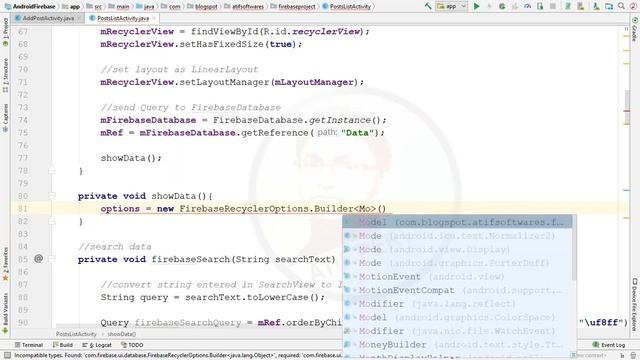Screen dimensions: 640x360
Task: Click com package in navigation bar
Action: click(171, 7)
